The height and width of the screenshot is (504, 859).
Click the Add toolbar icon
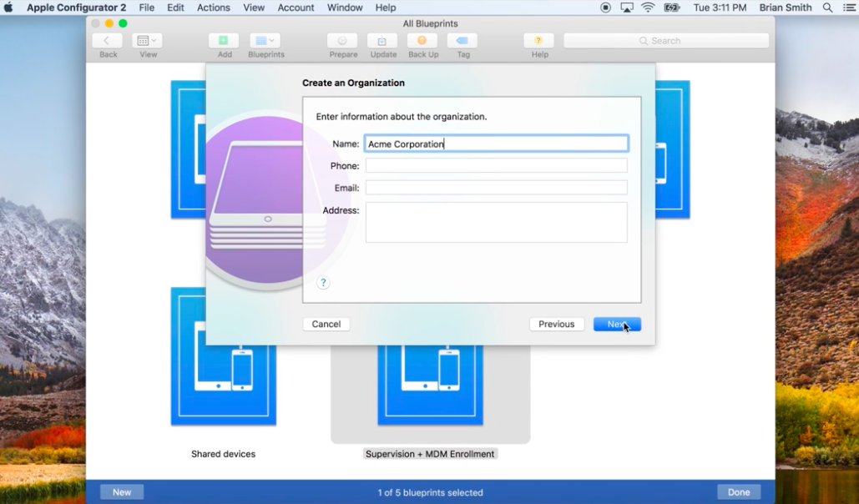[x=224, y=41]
